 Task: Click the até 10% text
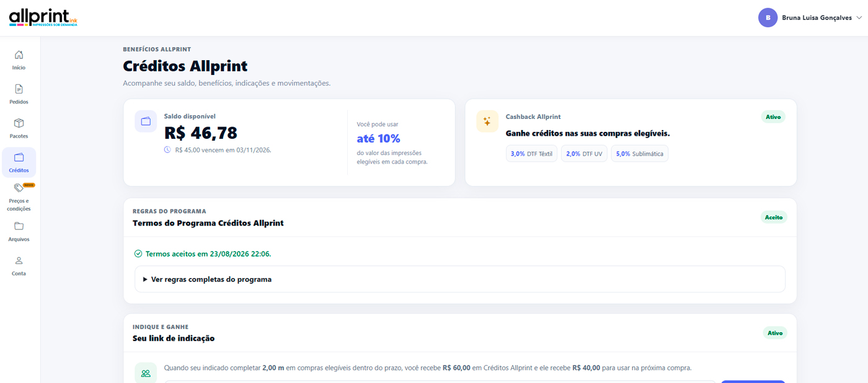pyautogui.click(x=378, y=138)
